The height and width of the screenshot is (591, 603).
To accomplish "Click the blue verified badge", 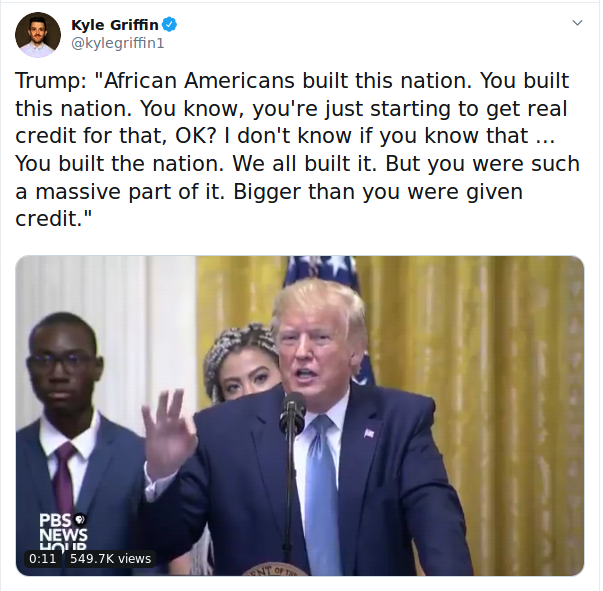I will [x=169, y=25].
